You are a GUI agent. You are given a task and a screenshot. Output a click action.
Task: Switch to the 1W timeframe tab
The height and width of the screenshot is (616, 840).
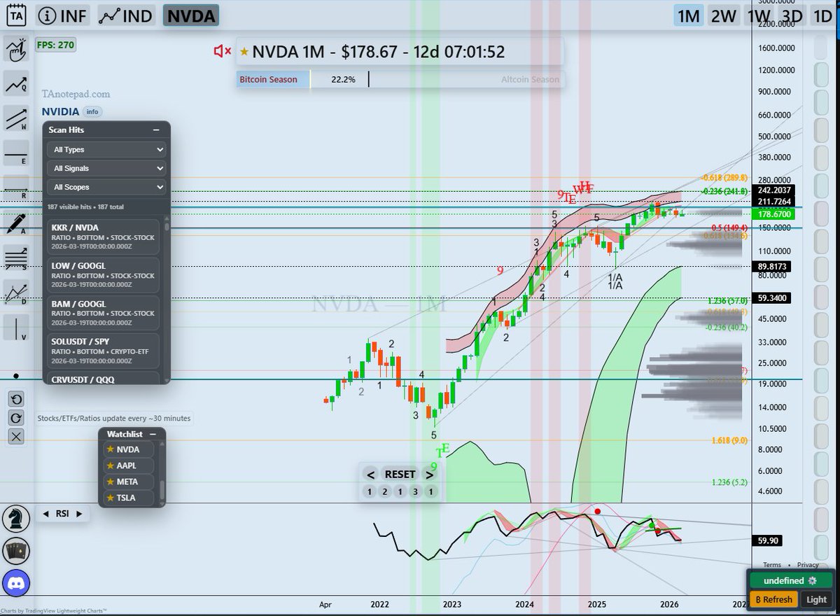click(759, 15)
